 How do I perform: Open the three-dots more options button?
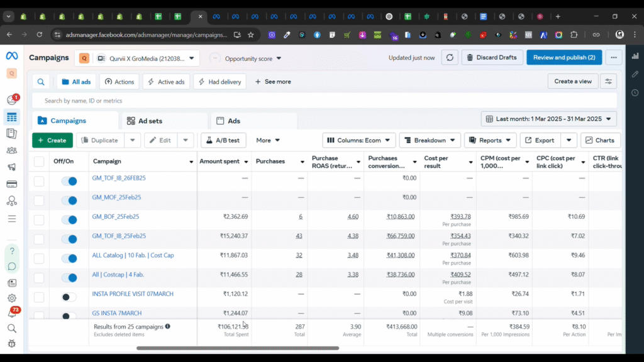[x=614, y=58]
